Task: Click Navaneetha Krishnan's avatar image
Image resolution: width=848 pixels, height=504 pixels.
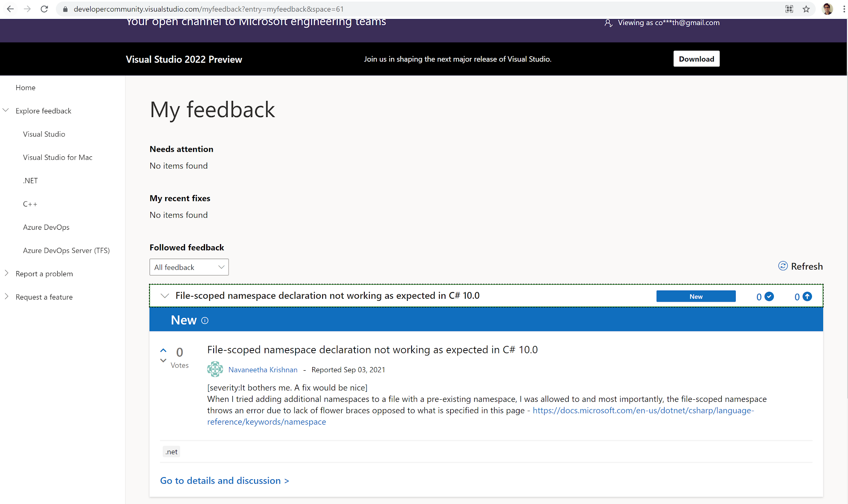Action: [215, 369]
